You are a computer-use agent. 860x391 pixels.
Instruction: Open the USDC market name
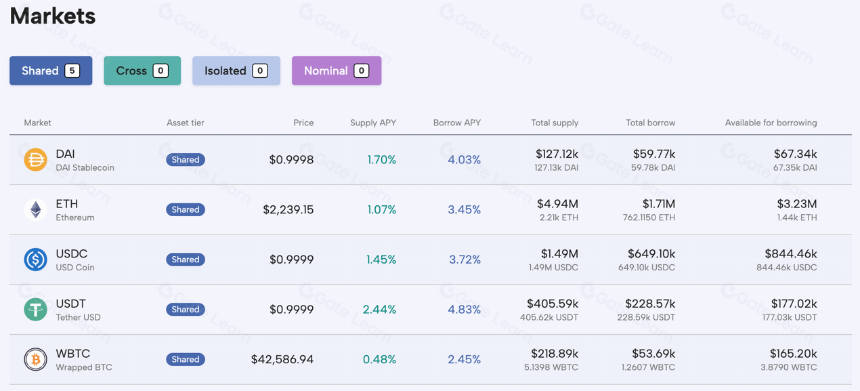tap(71, 254)
